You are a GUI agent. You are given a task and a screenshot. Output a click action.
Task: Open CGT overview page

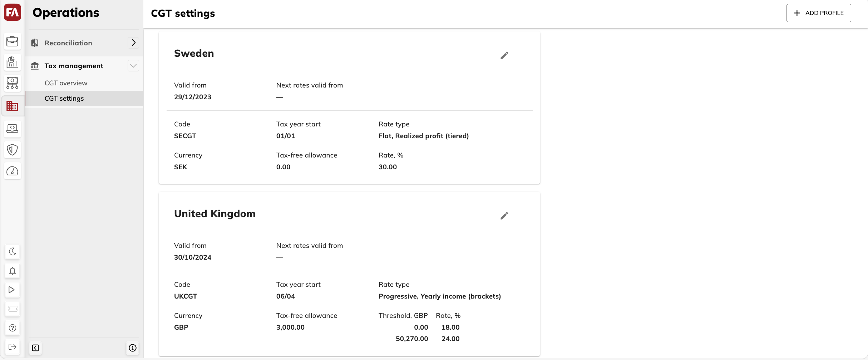click(66, 83)
